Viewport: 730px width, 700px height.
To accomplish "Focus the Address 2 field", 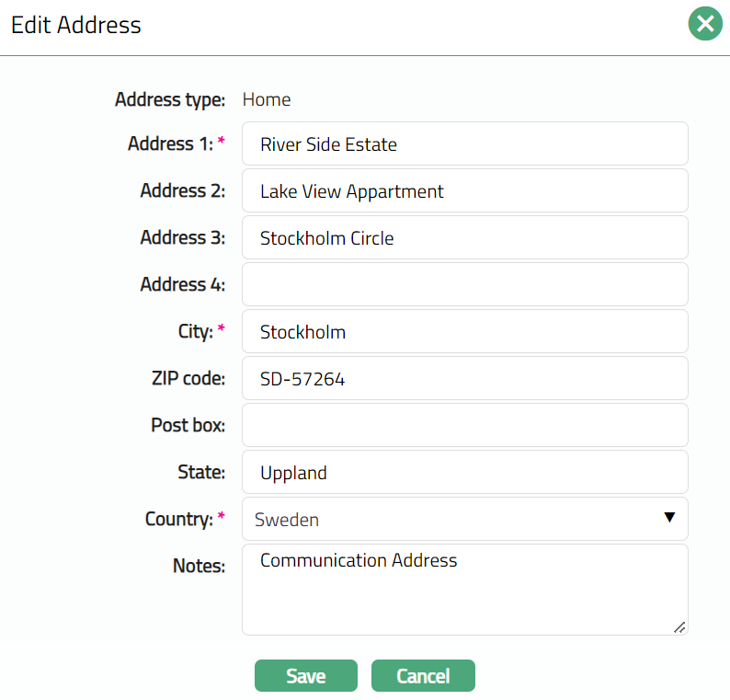I will click(464, 191).
